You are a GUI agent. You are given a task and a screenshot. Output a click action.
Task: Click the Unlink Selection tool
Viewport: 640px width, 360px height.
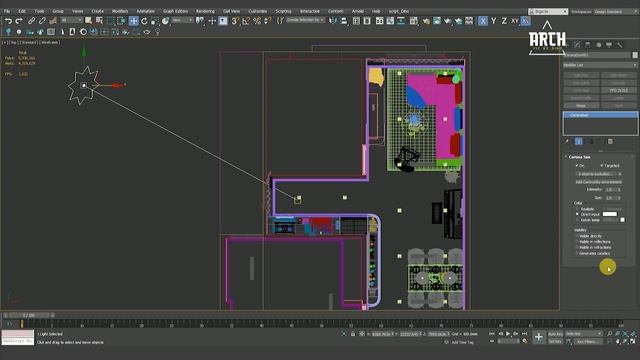pos(42,21)
